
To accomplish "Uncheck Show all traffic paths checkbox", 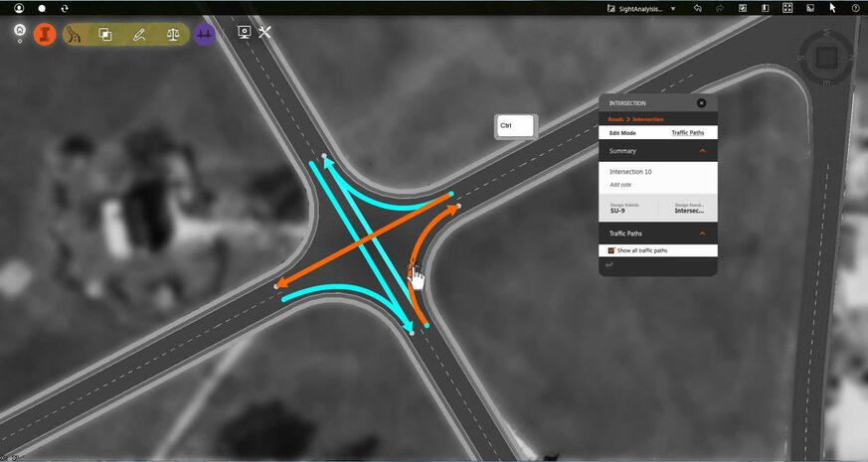I will [x=611, y=250].
